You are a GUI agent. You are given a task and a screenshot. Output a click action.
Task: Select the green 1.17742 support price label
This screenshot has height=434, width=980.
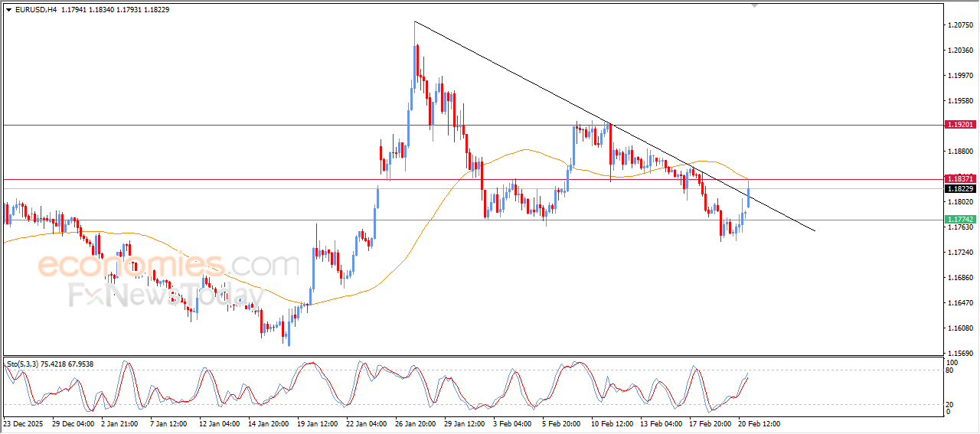[959, 219]
